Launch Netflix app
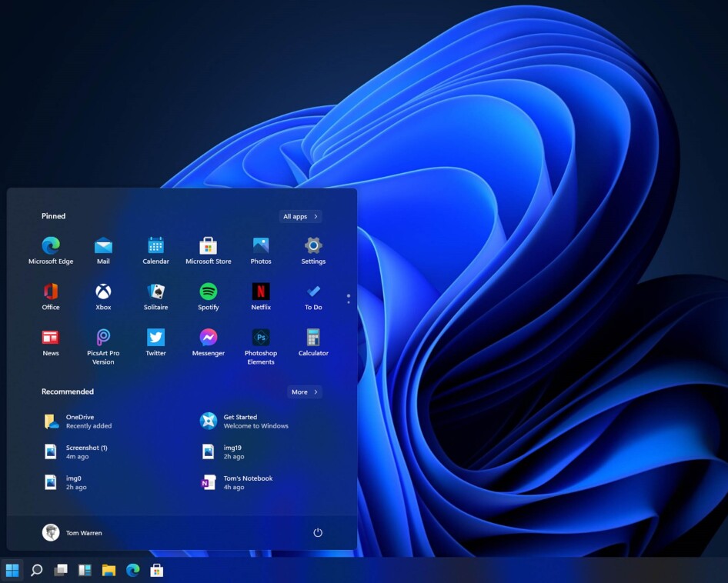728x583 pixels. click(x=260, y=296)
